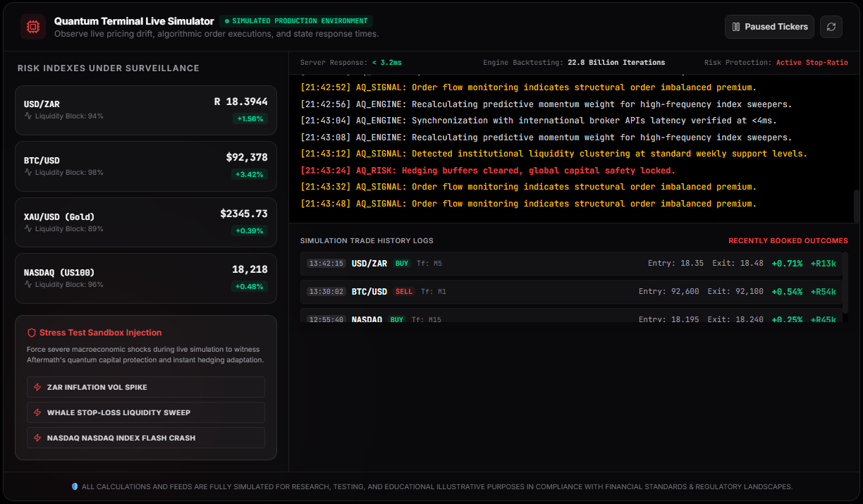Select the XAU/USD (Gold) card

tap(146, 223)
